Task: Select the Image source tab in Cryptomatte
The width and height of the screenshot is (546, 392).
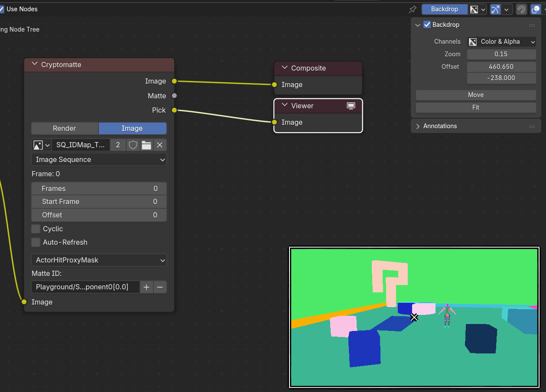Action: (132, 128)
